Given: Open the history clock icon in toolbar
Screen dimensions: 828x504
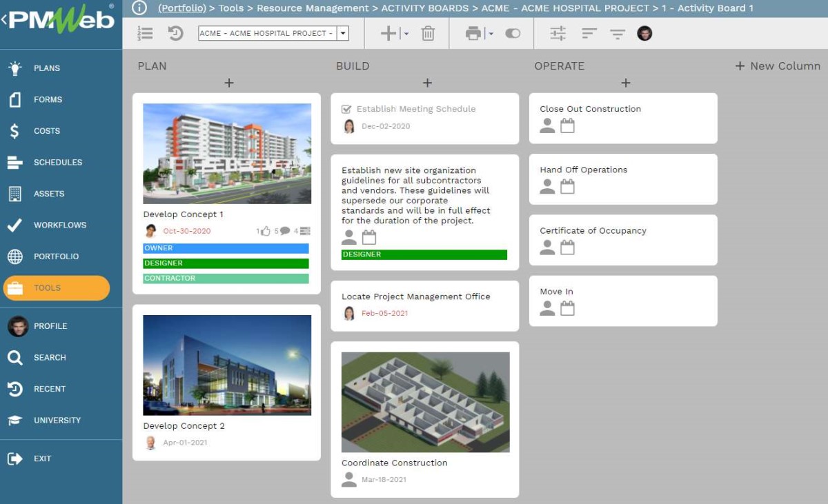Looking at the screenshot, I should (x=176, y=33).
